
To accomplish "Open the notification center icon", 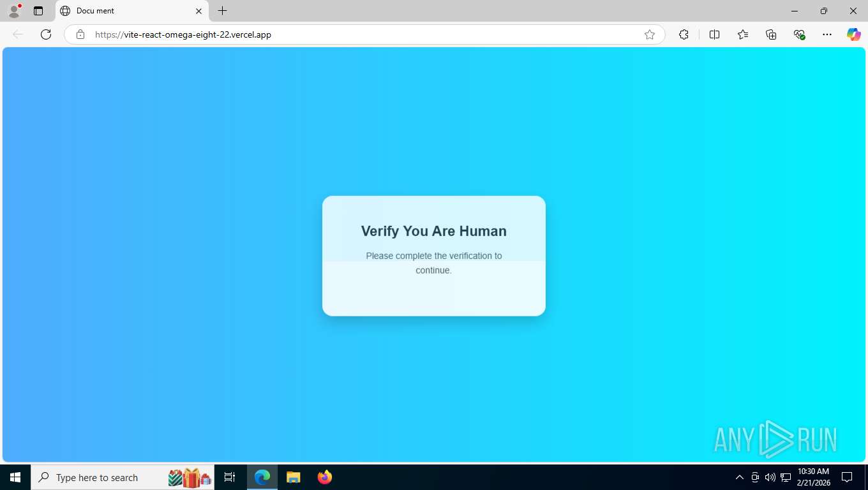I will [x=847, y=477].
